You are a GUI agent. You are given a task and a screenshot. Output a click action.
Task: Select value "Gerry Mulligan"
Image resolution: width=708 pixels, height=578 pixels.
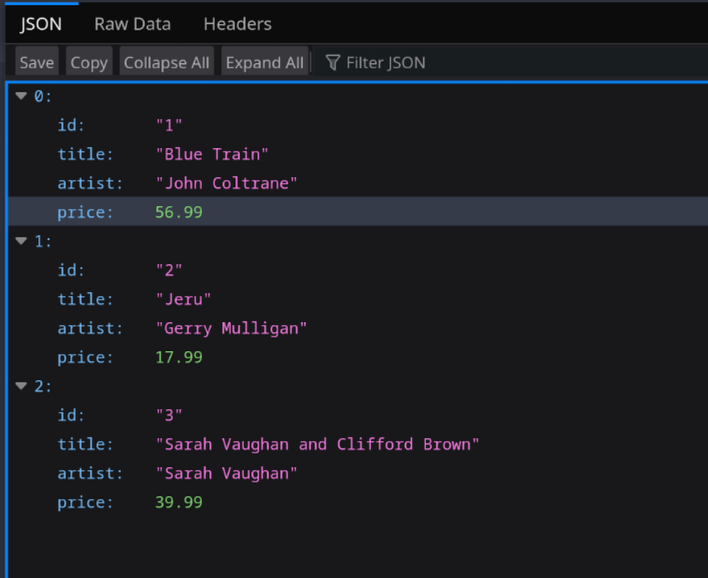pos(231,328)
